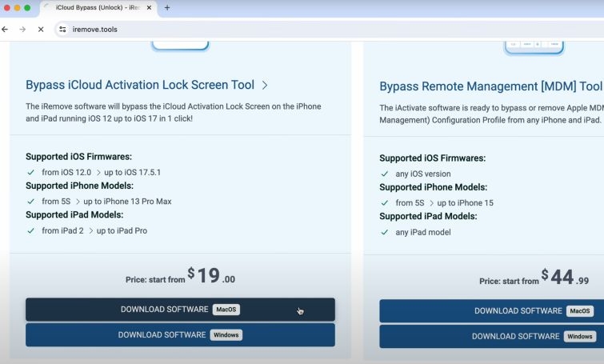Click the $44.99 price text
604x364 pixels.
565,277
